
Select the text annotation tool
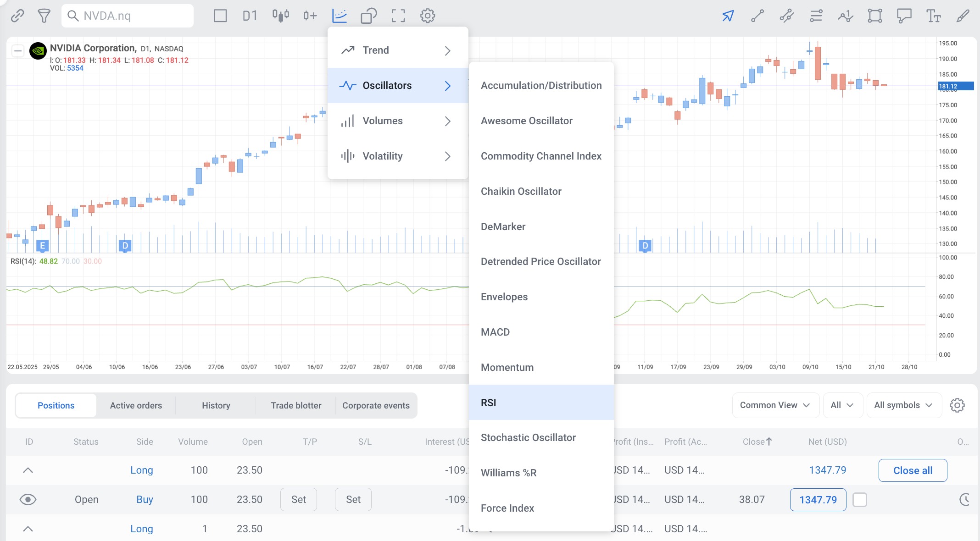pyautogui.click(x=933, y=16)
